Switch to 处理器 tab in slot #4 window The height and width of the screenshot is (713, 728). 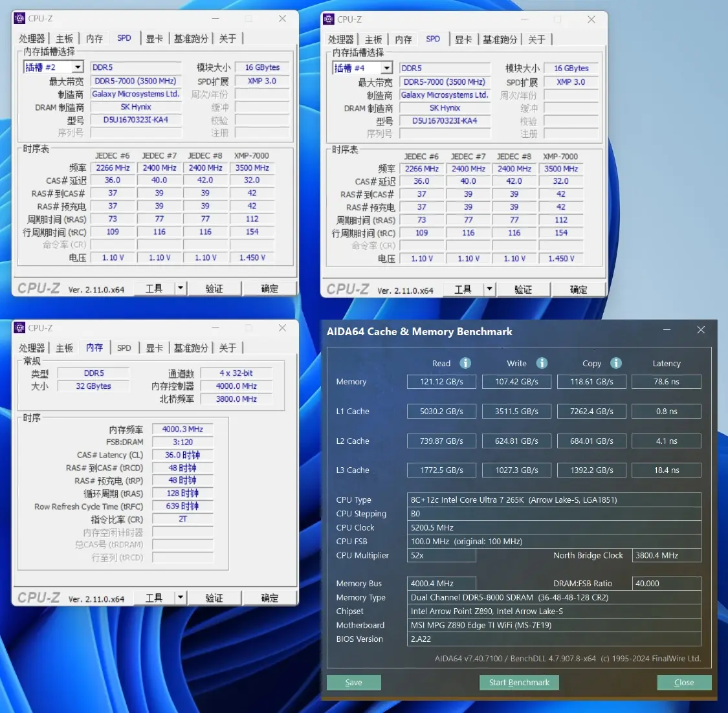[341, 39]
